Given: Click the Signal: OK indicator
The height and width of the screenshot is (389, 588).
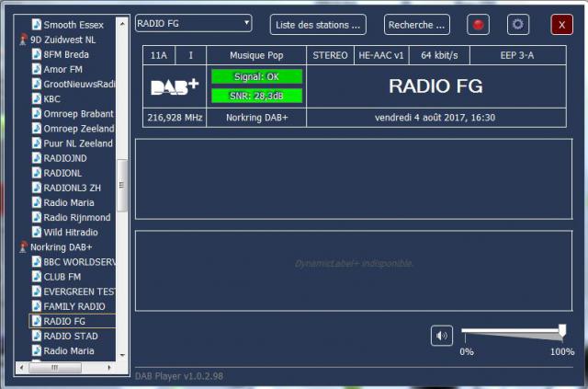Looking at the screenshot, I should point(257,76).
